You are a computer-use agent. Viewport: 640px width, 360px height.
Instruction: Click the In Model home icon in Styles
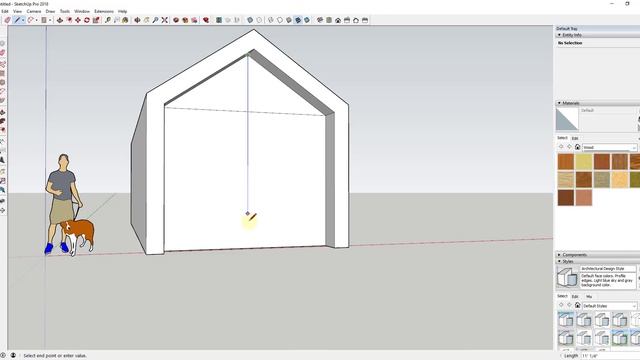tap(577, 305)
